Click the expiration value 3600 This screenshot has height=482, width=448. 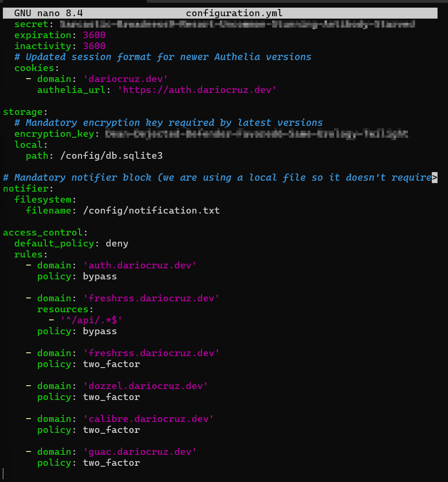click(x=94, y=35)
